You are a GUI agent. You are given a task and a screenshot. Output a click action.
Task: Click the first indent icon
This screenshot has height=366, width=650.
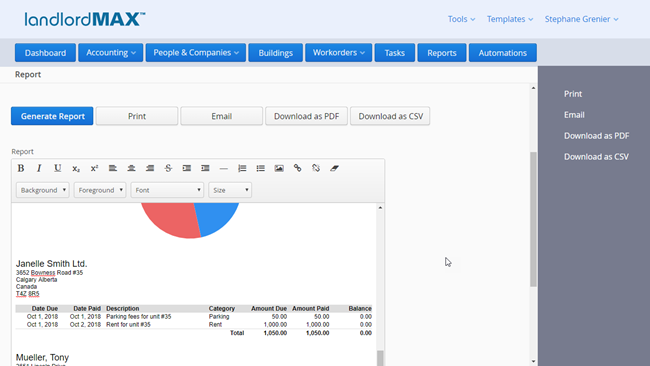(x=187, y=168)
